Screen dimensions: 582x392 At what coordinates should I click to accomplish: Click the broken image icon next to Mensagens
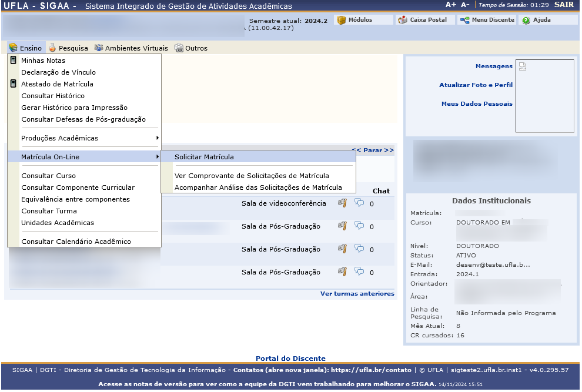click(x=522, y=66)
